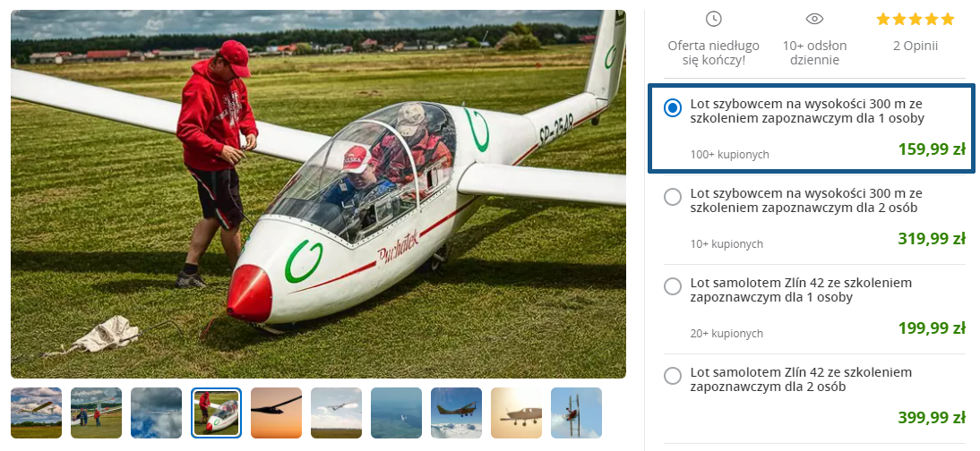Viewport: 980px width, 451px height.
Task: View the red biplane aerobatics thumbnail
Action: click(x=577, y=413)
